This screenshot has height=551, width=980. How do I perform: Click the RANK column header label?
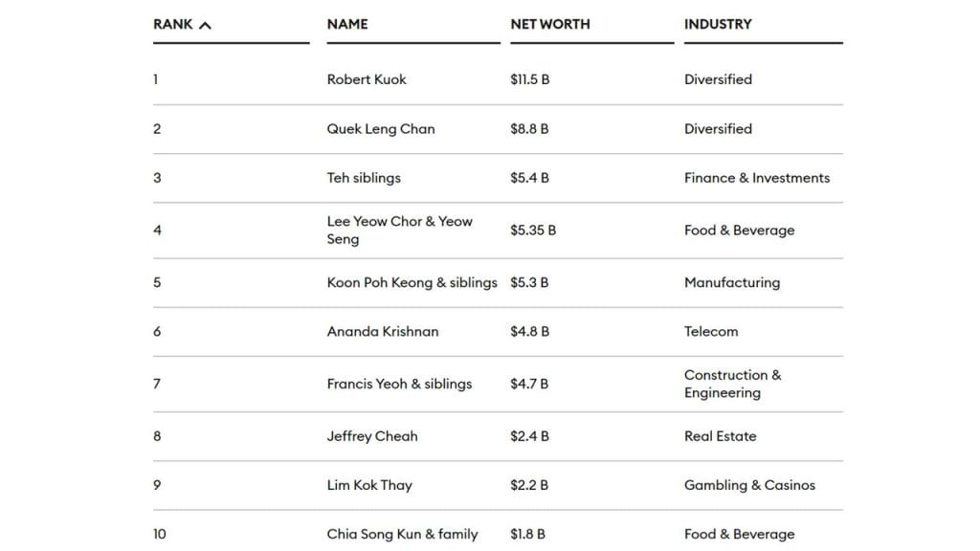[x=173, y=24]
